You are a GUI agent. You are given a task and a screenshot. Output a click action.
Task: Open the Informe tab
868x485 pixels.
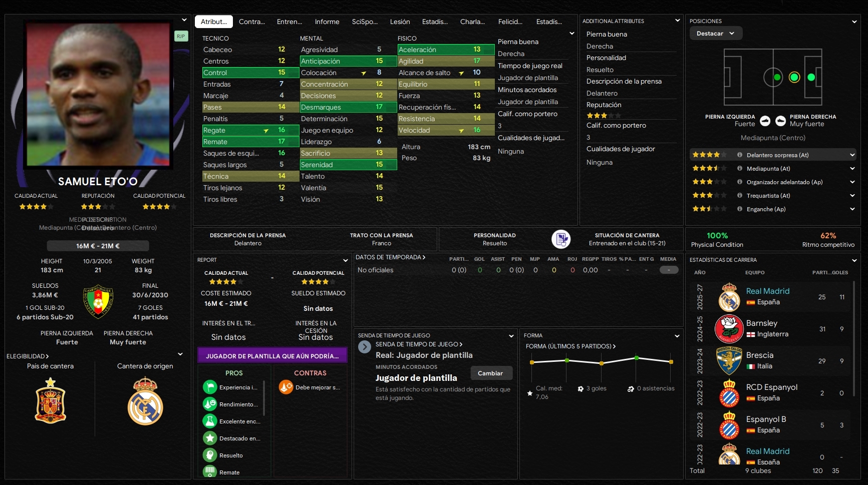point(327,22)
